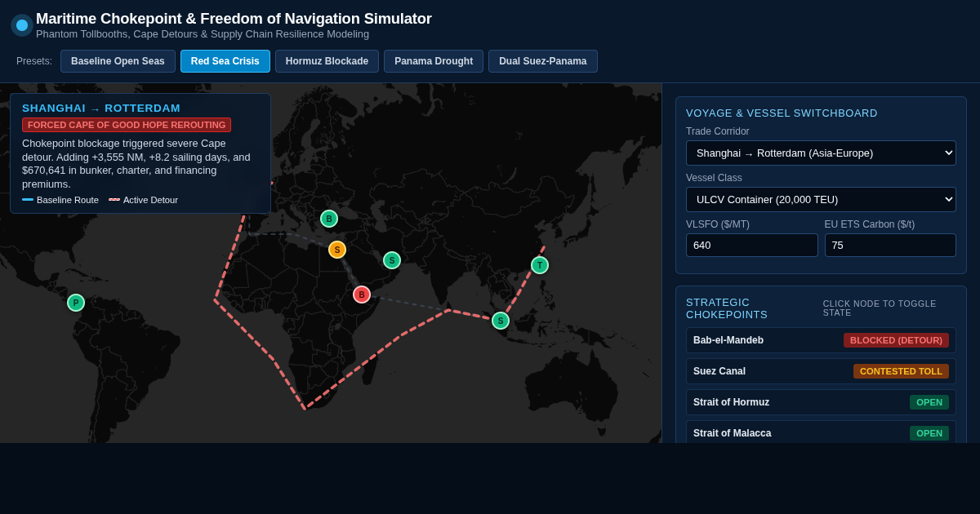Toggle the green S node near Persian Gulf
The width and height of the screenshot is (980, 514).
(x=392, y=260)
